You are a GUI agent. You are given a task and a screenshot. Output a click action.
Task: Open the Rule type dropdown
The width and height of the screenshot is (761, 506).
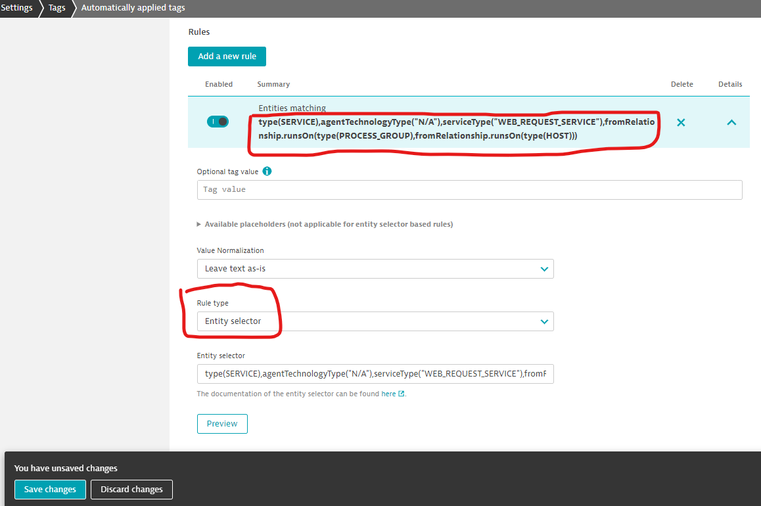tap(375, 321)
